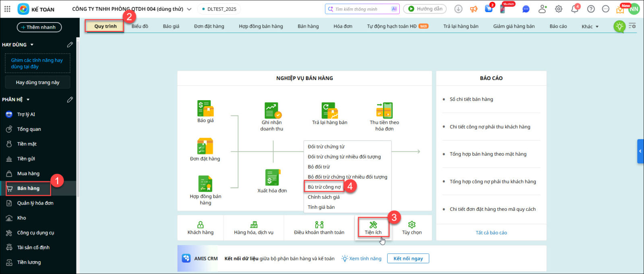Click the Xuất hóa đơn icon

click(272, 177)
